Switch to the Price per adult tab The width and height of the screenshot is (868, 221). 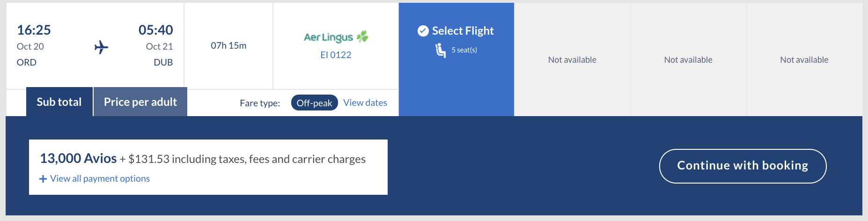[140, 102]
